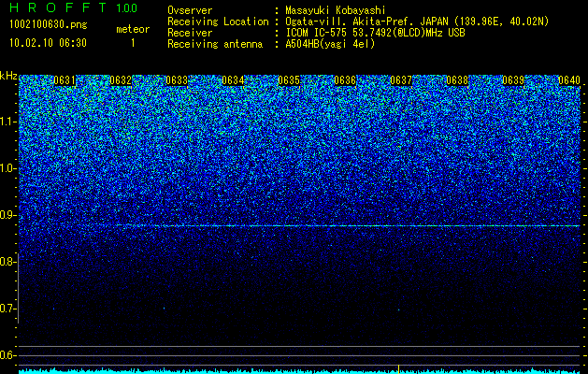Click the kHz axis unit label
The width and height of the screenshot is (588, 374).
(x=8, y=76)
